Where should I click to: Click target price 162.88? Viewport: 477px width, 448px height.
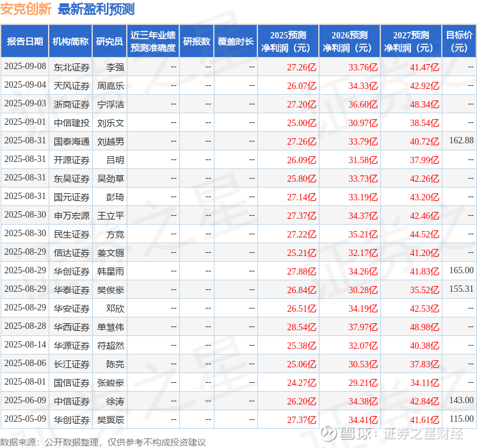coord(462,140)
